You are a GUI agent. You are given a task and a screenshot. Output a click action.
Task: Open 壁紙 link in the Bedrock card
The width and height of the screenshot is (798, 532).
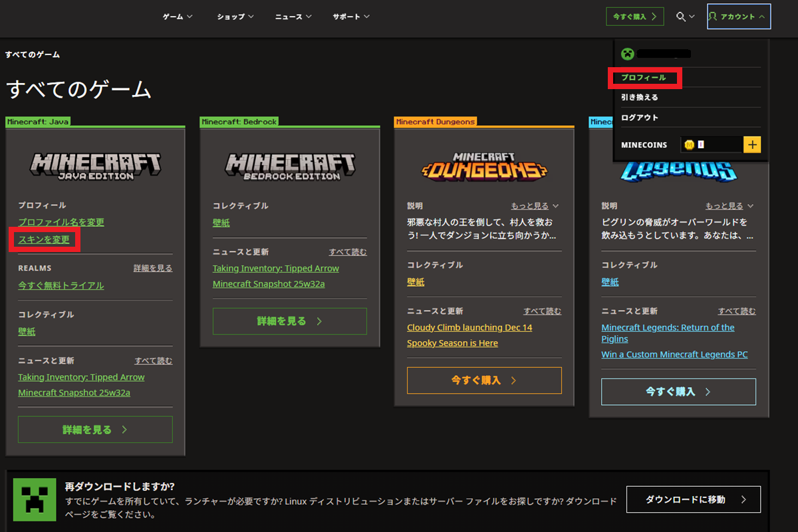coord(221,223)
